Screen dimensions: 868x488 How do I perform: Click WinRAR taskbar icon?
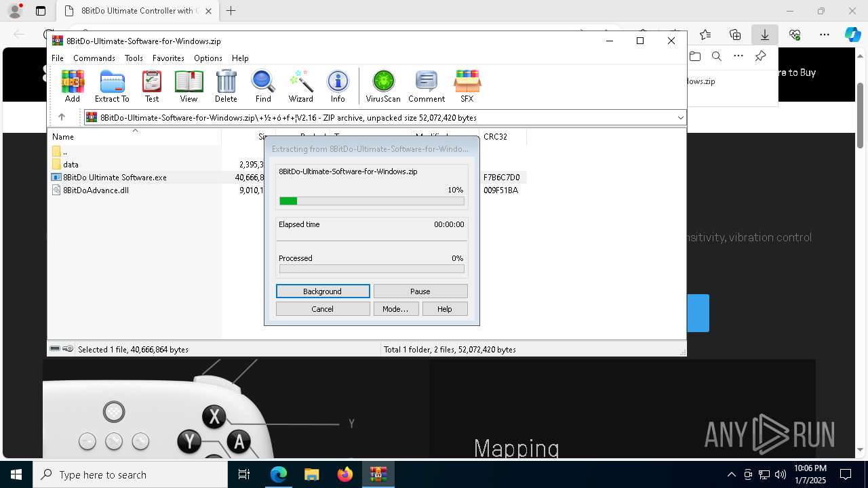point(378,474)
